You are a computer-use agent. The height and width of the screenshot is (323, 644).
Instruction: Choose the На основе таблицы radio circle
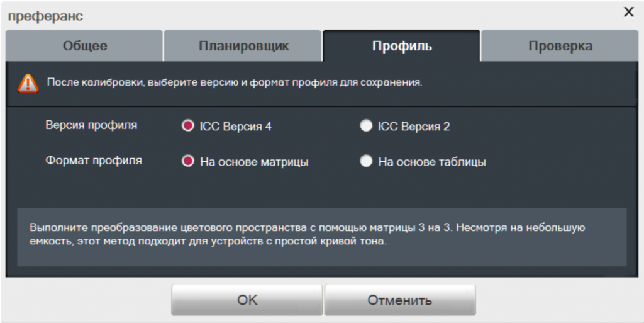(366, 161)
